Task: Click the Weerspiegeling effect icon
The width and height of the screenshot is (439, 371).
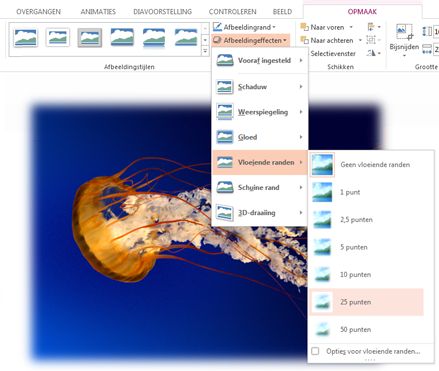Action: 225,112
